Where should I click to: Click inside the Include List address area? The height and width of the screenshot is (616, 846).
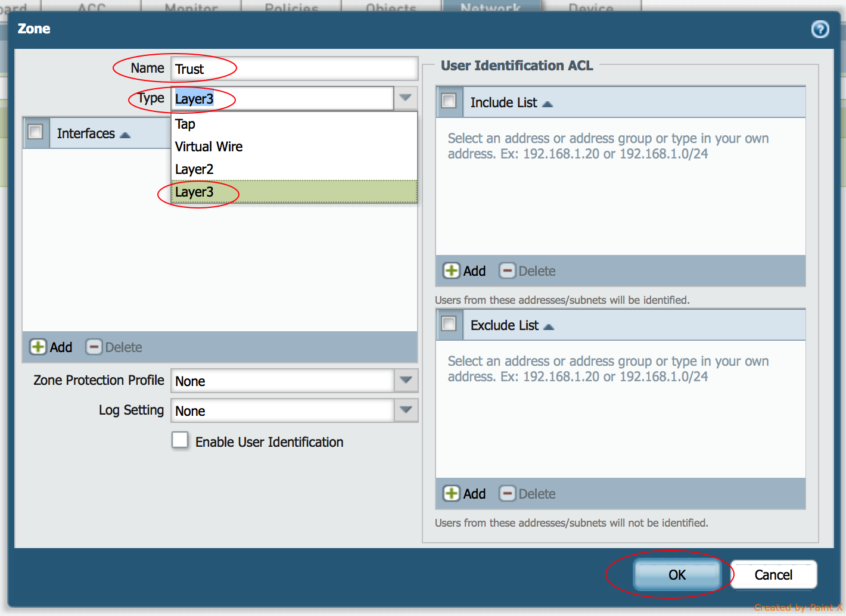pos(621,186)
